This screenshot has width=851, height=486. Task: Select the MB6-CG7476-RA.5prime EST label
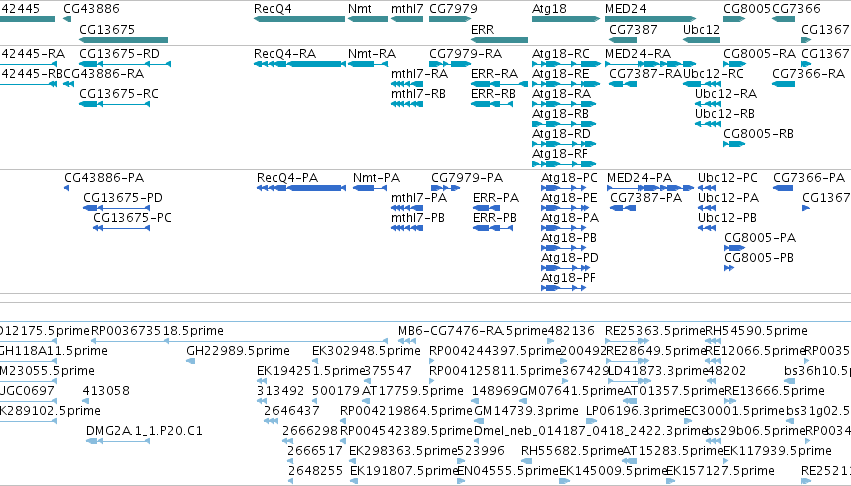point(473,331)
